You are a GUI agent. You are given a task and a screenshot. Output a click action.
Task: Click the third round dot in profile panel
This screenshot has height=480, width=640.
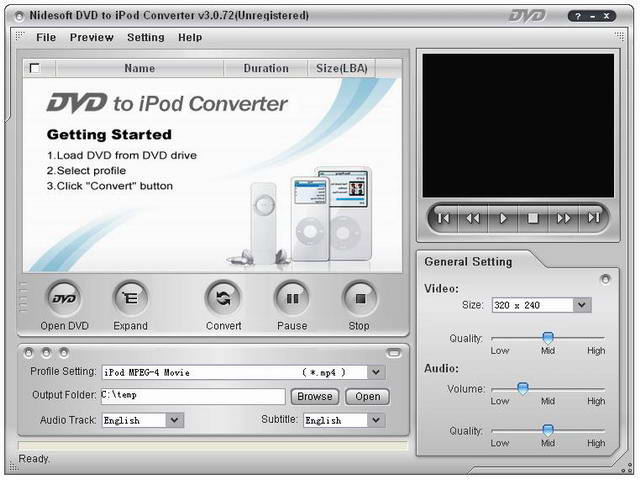pyautogui.click(x=64, y=353)
